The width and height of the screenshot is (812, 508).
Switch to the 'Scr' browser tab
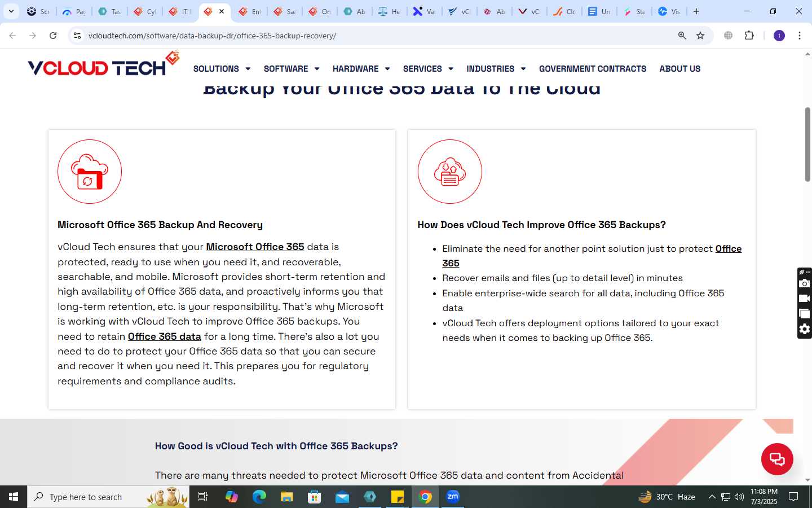click(38, 11)
